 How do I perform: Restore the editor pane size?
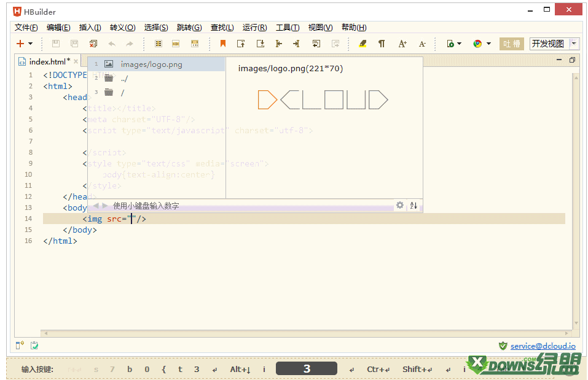(x=572, y=60)
